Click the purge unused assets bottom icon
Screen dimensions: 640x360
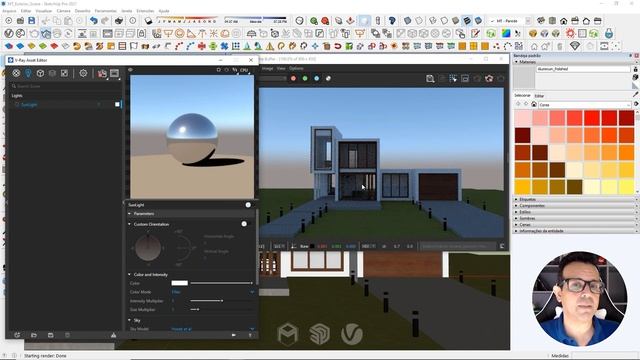(x=113, y=335)
